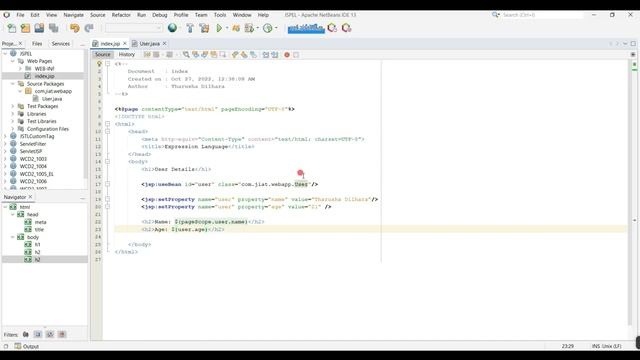Click the memory usage garbage-collect bar
The image size is (640, 360).
click(x=306, y=28)
